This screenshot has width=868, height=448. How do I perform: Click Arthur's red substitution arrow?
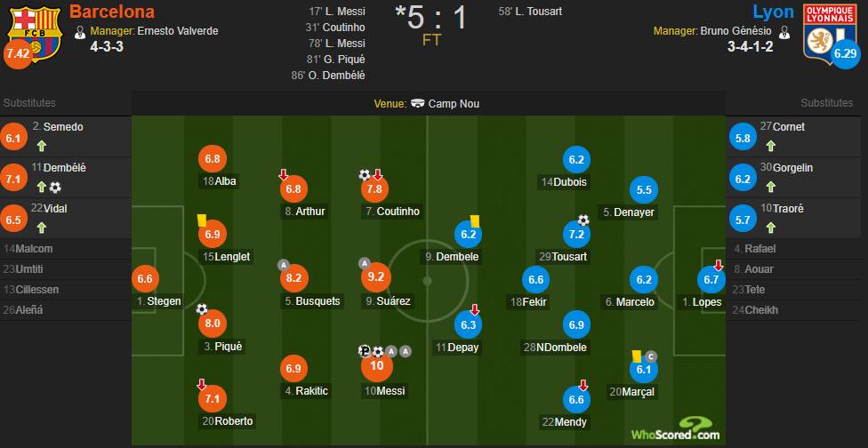pos(284,175)
